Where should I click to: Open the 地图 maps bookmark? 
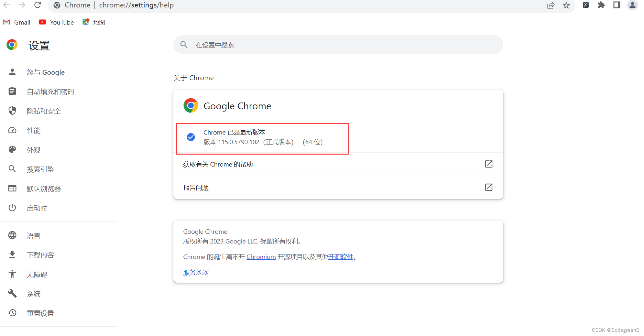click(94, 22)
